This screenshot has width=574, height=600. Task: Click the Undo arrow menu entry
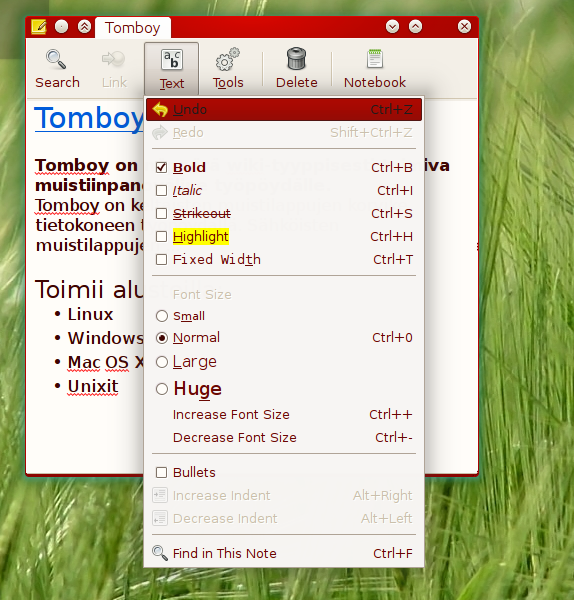284,109
